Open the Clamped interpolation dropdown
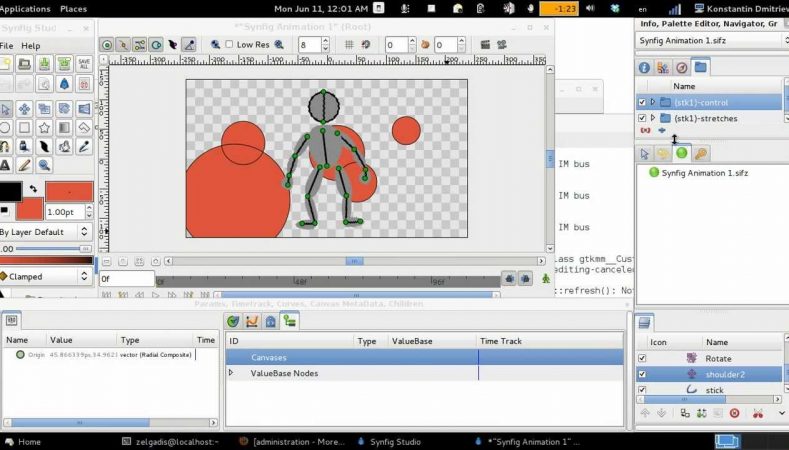Screen dimensions: 789x450 [47, 276]
